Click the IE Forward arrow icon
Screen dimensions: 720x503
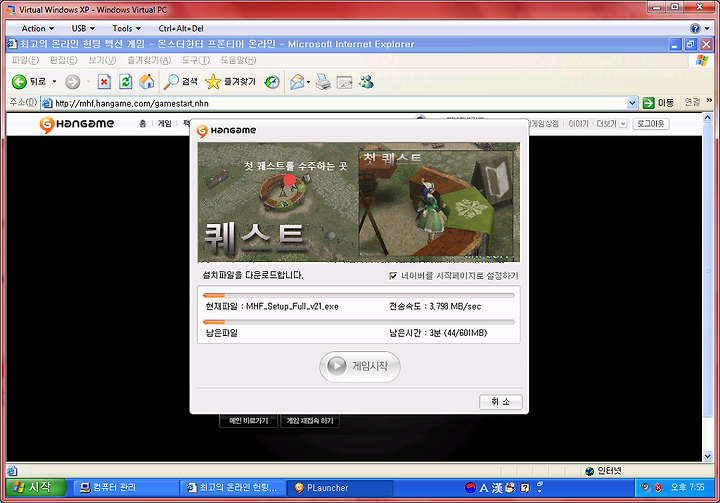click(x=72, y=82)
